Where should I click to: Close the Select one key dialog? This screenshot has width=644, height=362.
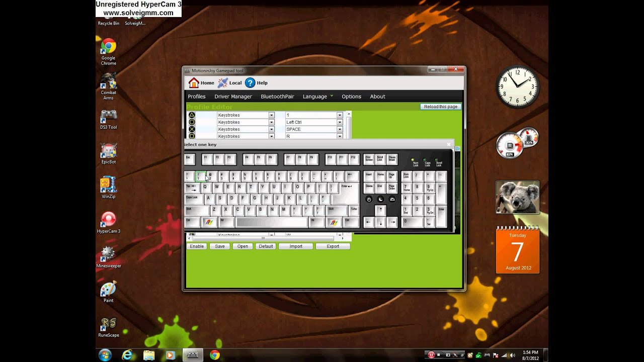pos(449,144)
